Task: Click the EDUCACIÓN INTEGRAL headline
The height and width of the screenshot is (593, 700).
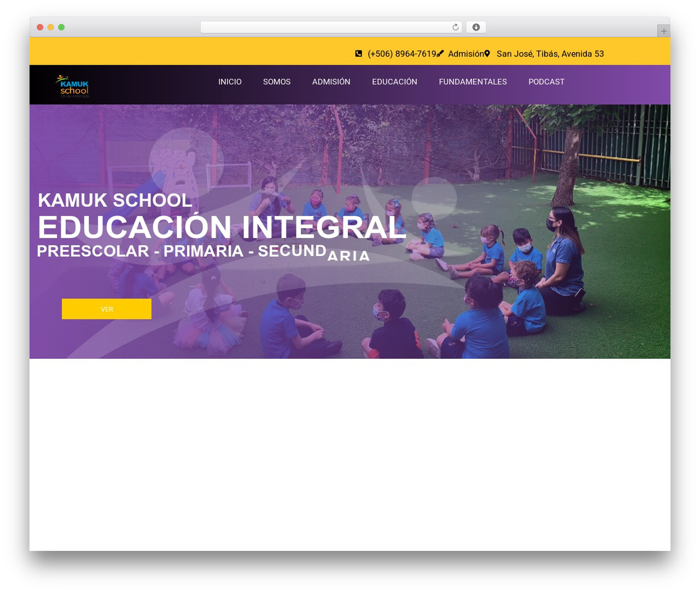Action: coord(222,227)
